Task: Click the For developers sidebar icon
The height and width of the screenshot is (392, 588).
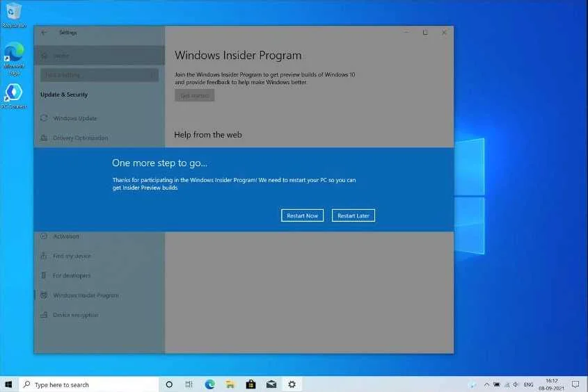Action: (44, 275)
